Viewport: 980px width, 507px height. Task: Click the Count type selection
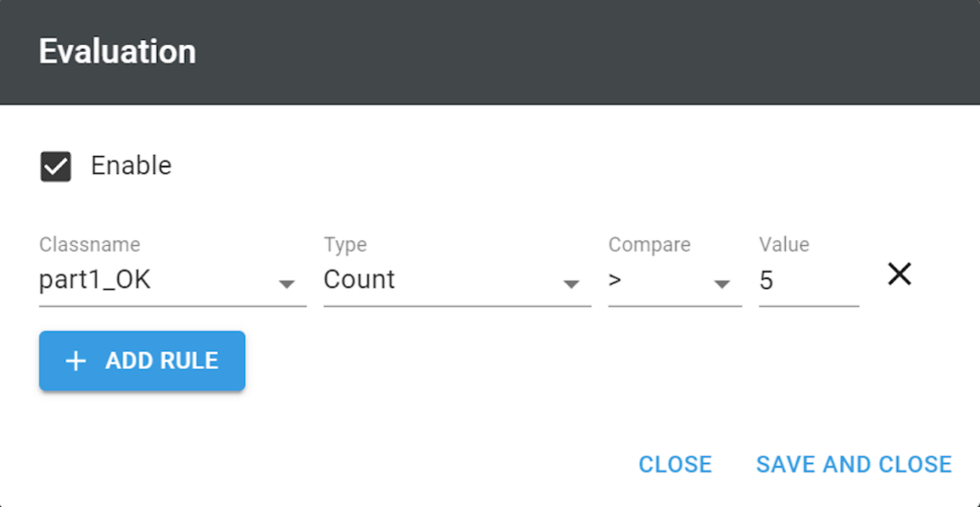point(360,280)
